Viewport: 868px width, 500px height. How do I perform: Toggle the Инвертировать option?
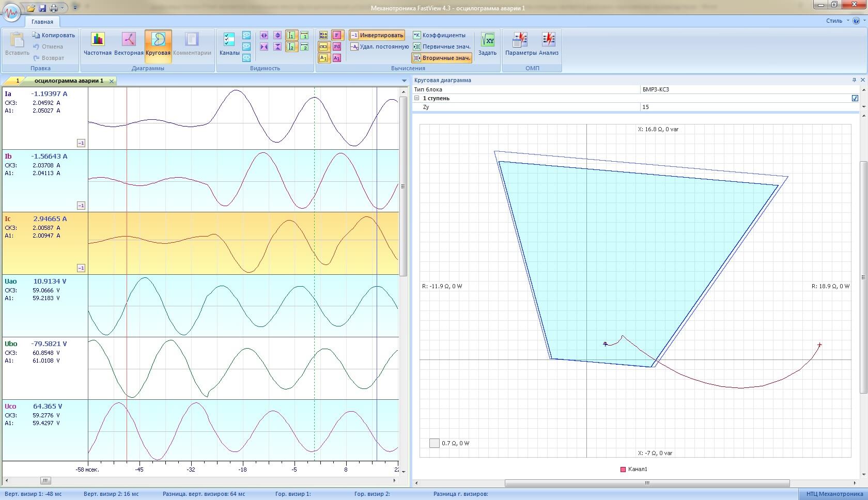377,35
